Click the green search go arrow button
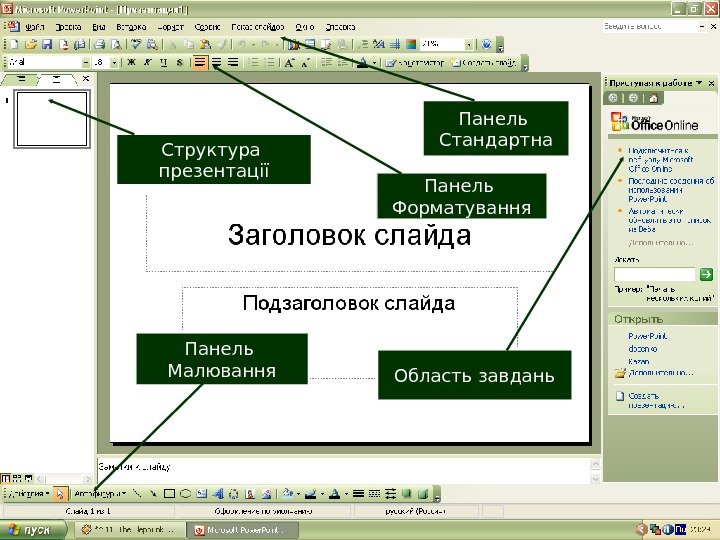This screenshot has height=540, width=720. 706,275
